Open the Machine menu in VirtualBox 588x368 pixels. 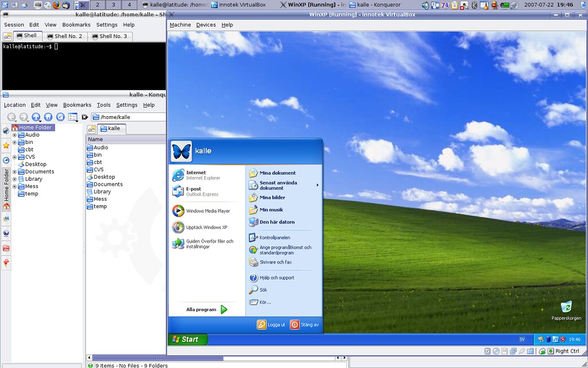180,25
